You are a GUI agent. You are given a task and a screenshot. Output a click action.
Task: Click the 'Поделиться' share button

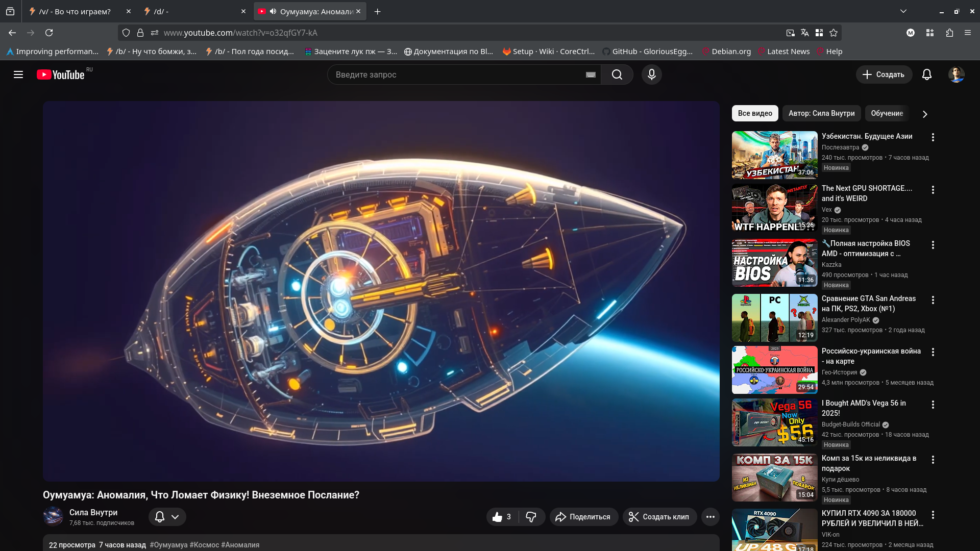[x=583, y=517]
